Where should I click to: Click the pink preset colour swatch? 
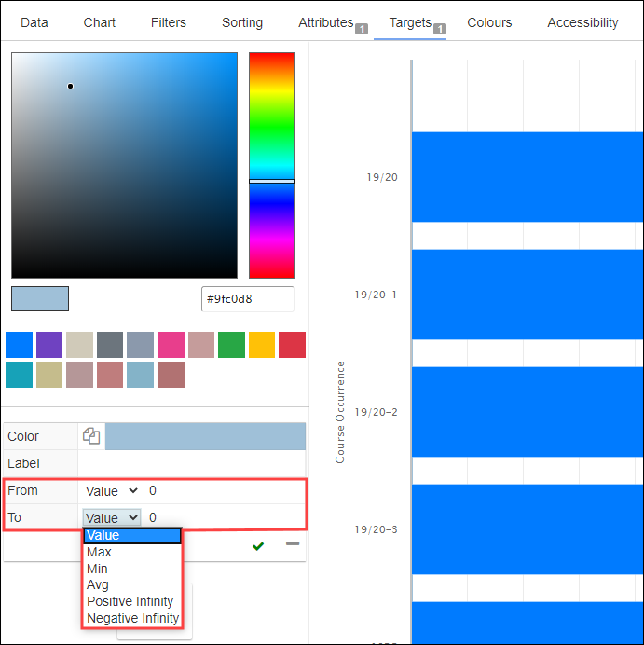point(171,345)
